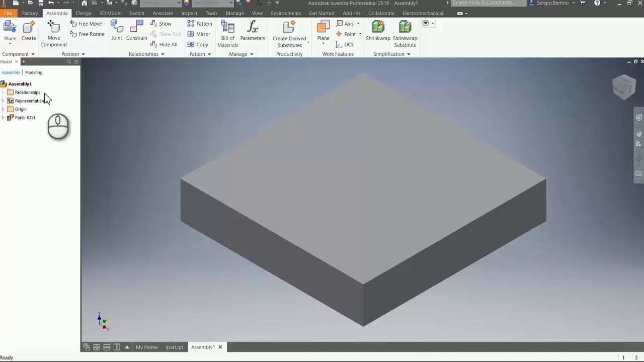Image resolution: width=644 pixels, height=362 pixels.
Task: Click Show relationships
Action: [x=161, y=24]
